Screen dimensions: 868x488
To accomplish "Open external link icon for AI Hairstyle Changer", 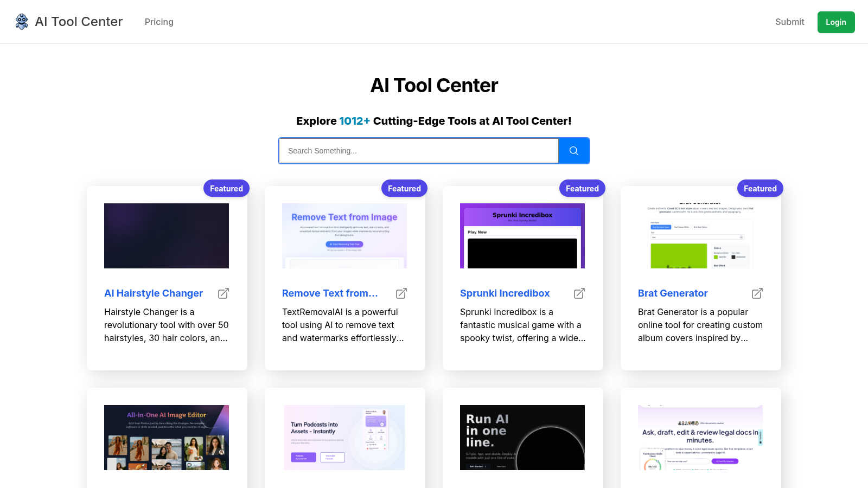I will (x=224, y=293).
